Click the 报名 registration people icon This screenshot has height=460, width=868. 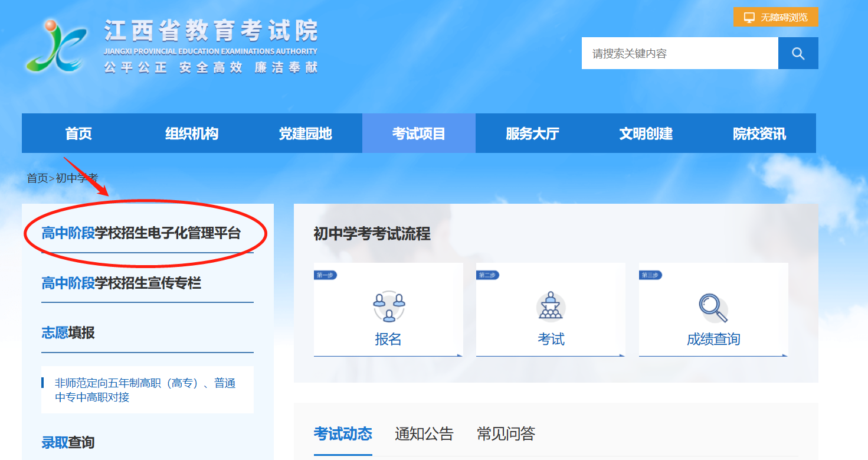389,306
